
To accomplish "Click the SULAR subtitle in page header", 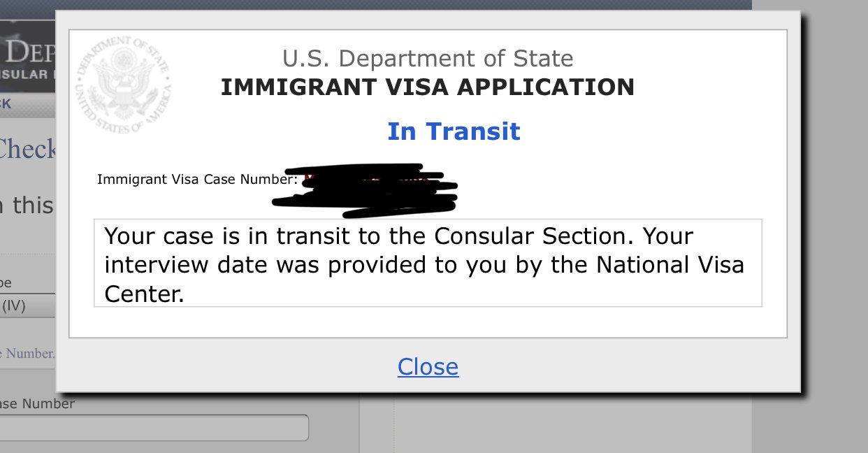I will point(28,73).
